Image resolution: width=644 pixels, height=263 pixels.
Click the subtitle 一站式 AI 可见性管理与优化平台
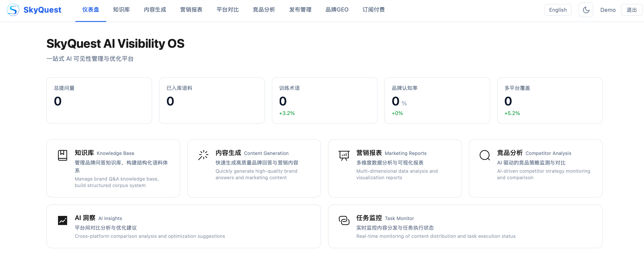click(x=90, y=59)
